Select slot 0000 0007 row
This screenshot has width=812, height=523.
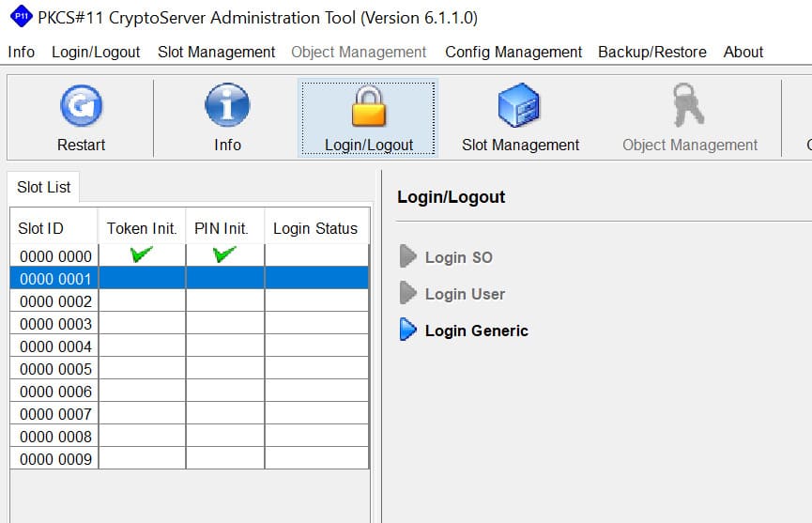(x=190, y=413)
